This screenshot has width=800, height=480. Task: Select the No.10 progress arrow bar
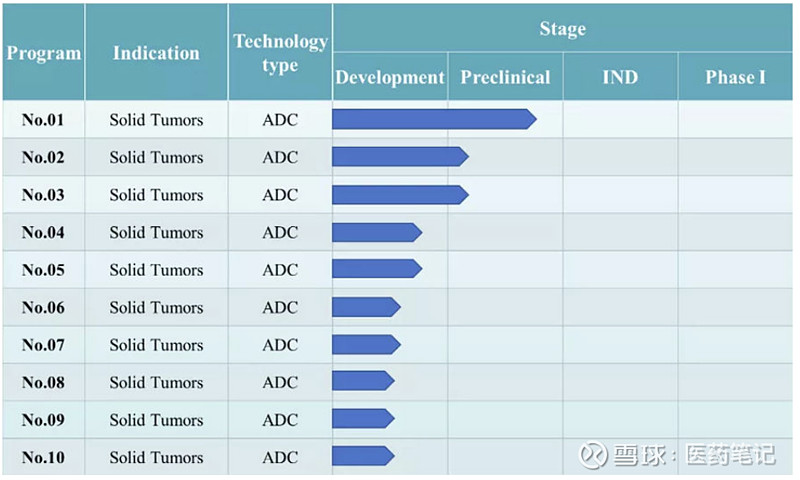coord(362,456)
